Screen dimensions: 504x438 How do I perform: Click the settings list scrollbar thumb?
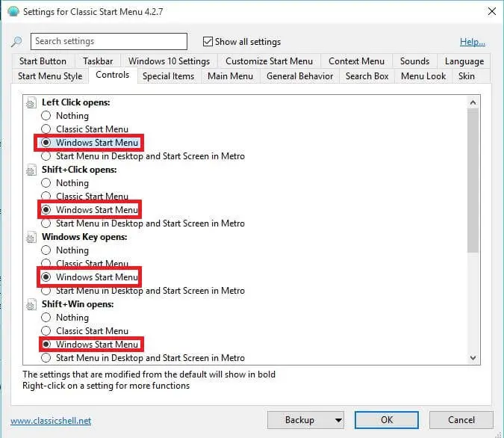point(473,181)
